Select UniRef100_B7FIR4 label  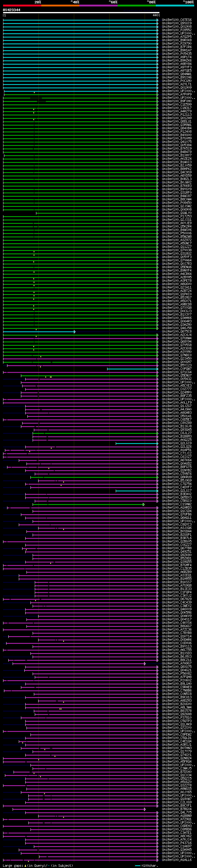(x=176, y=47)
